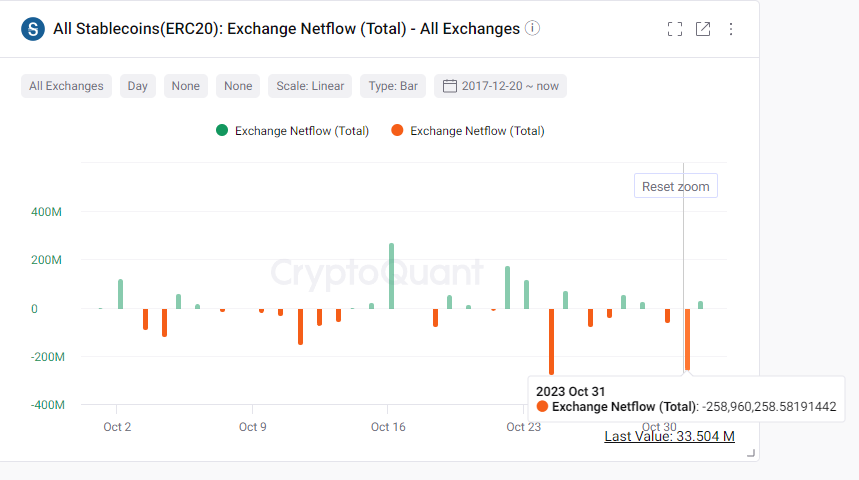Click the Last Value: 33.504 M link
This screenshot has width=859, height=480.
[x=669, y=436]
